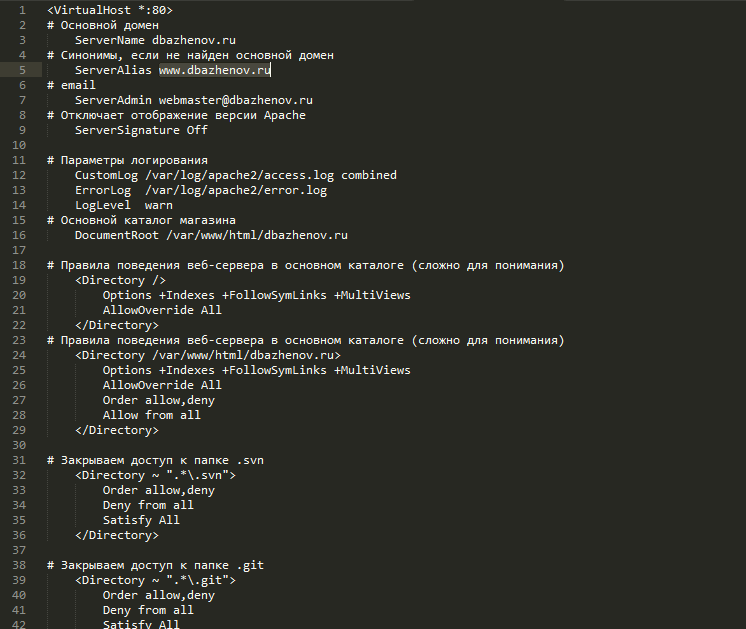
Task: Click the Directory /var/www/html/dbazhenov.ru opening tag
Action: pos(208,355)
